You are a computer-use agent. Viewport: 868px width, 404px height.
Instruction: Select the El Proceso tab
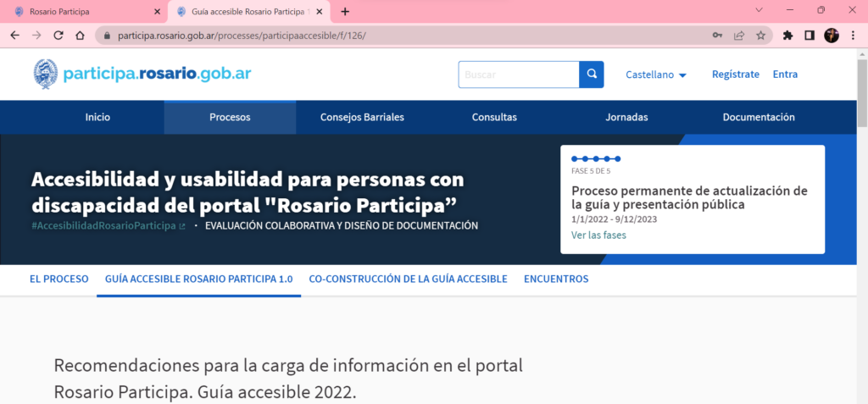click(x=58, y=279)
